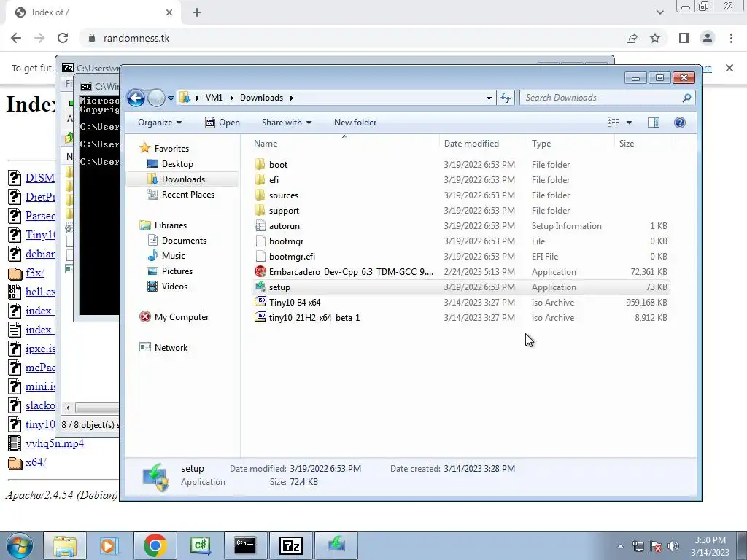Toggle the preview pane icon
This screenshot has height=560, width=747.
(654, 122)
